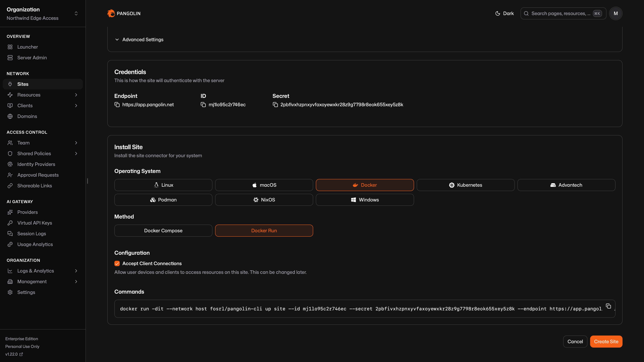Expand the Shared Policies chevron
The width and height of the screenshot is (644, 362).
click(x=76, y=154)
